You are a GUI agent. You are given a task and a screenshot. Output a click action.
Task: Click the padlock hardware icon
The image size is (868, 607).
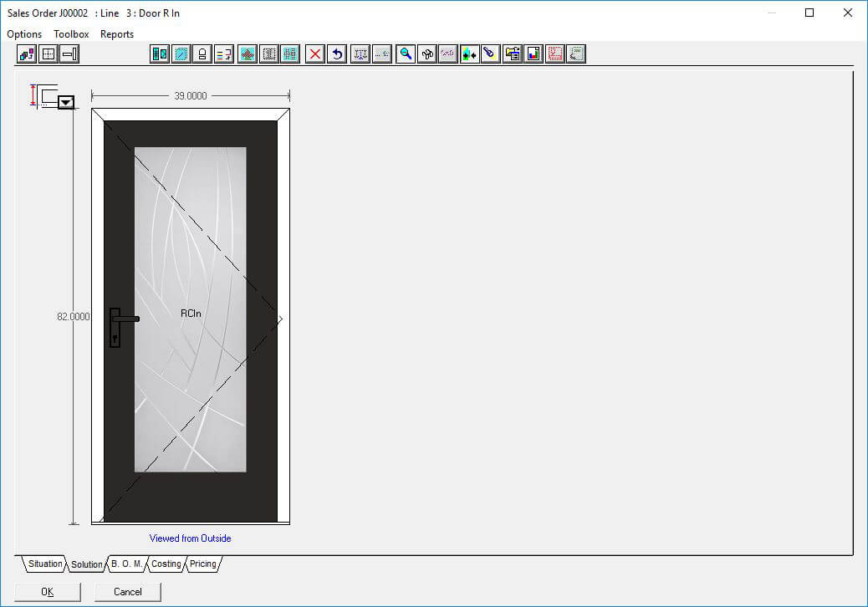(202, 54)
